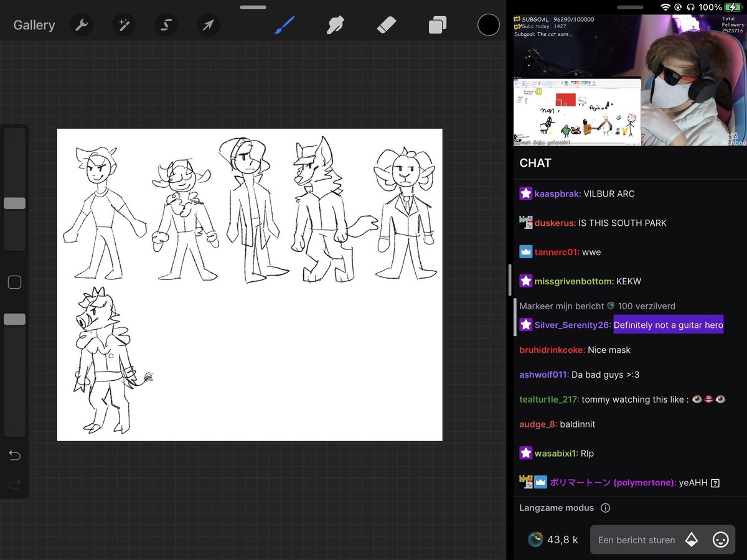This screenshot has width=747, height=560.
Task: Click username bruhidrinkcoke in chat
Action: [552, 350]
